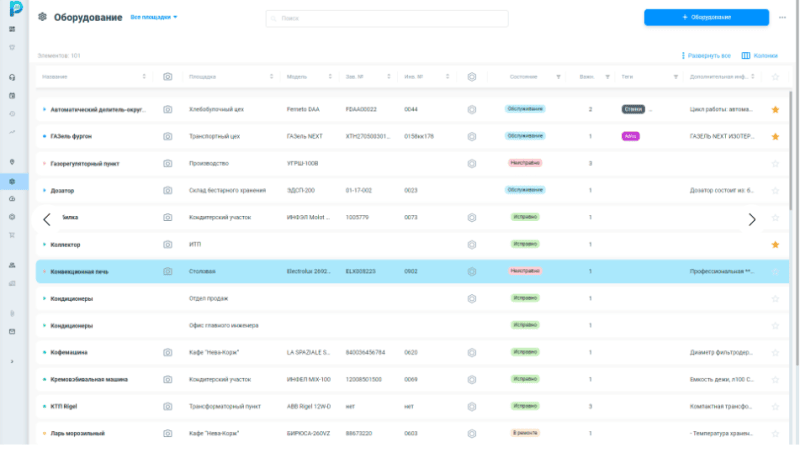Screen dimensions: 800x458
Task: Click the location pin icon in sidebar
Action: point(12,162)
